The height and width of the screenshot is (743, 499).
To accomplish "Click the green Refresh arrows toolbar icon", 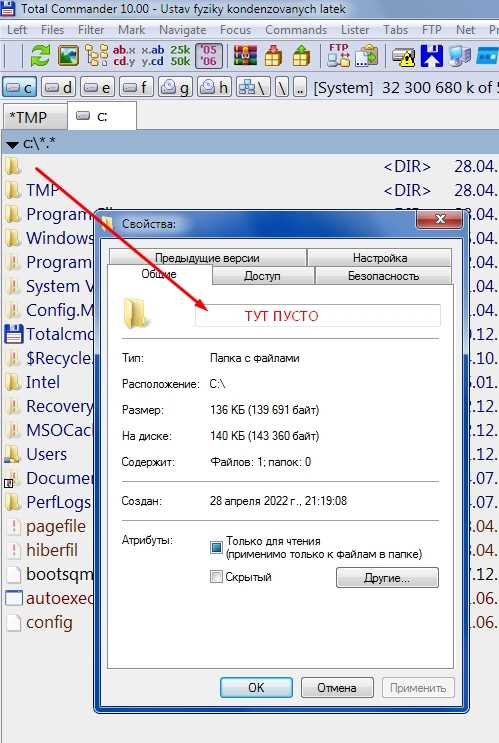I will pos(40,55).
